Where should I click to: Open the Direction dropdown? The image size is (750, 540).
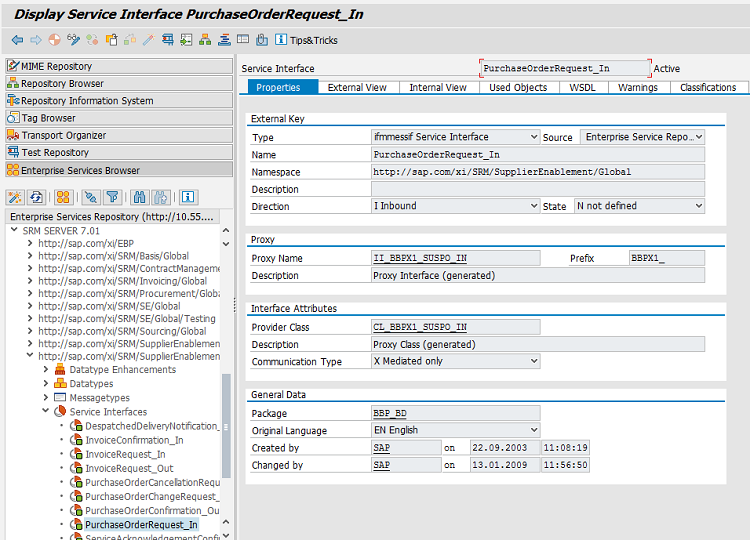[534, 206]
